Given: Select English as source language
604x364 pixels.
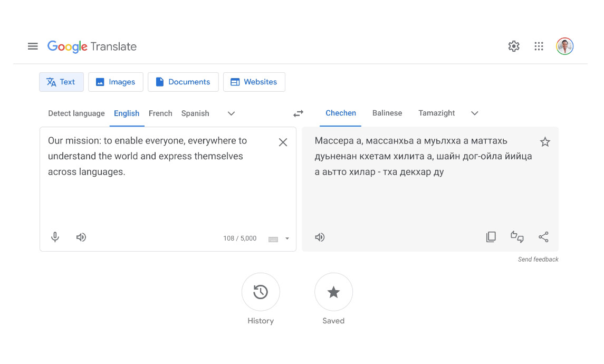Looking at the screenshot, I should [x=127, y=113].
